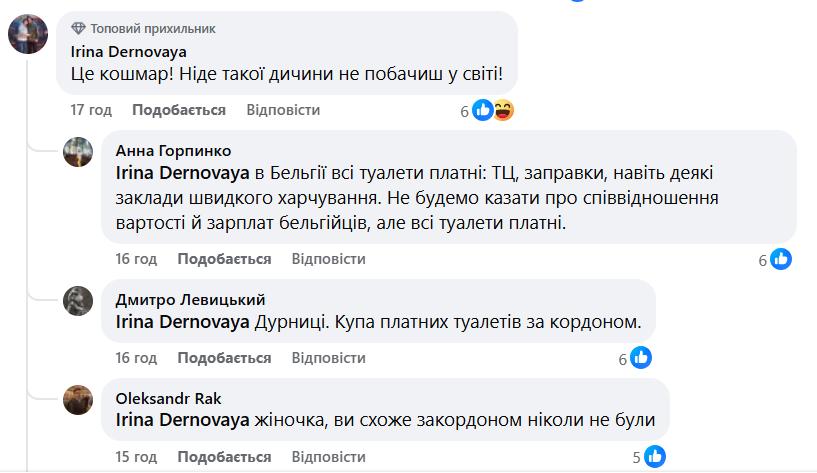Open Анна Горпинко's avatar
The image size is (817, 473).
pos(79,152)
